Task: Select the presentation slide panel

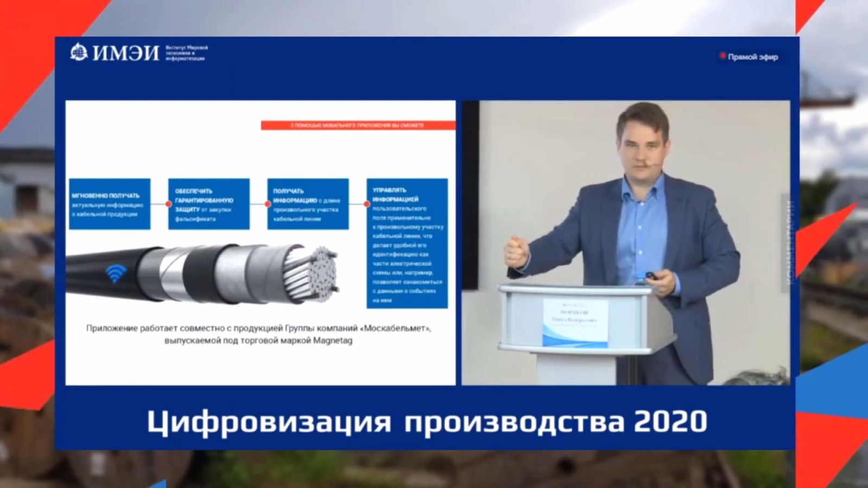Action: point(260,243)
